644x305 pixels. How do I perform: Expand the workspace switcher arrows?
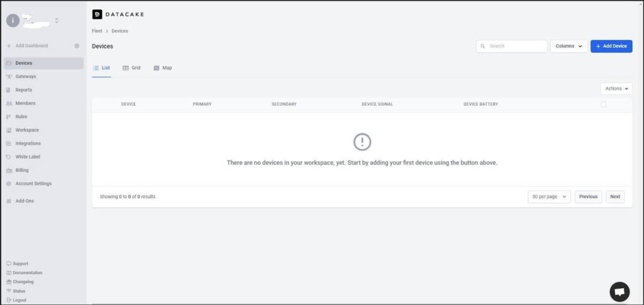coord(57,21)
